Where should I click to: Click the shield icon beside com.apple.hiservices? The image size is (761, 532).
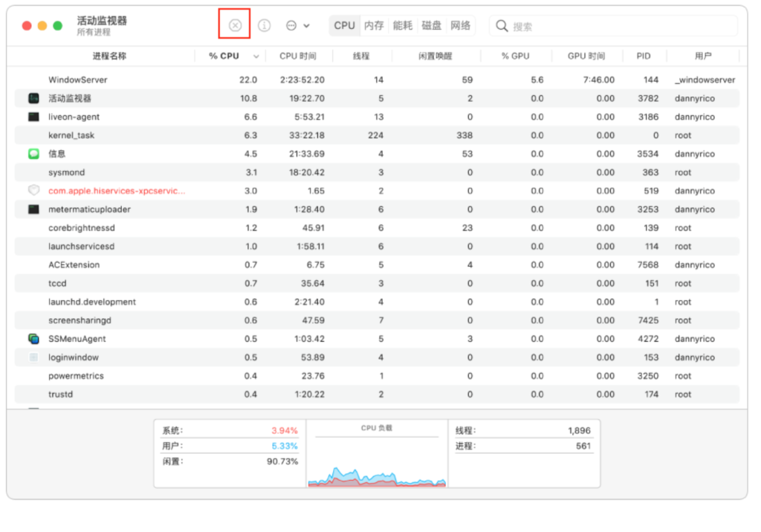tap(33, 191)
